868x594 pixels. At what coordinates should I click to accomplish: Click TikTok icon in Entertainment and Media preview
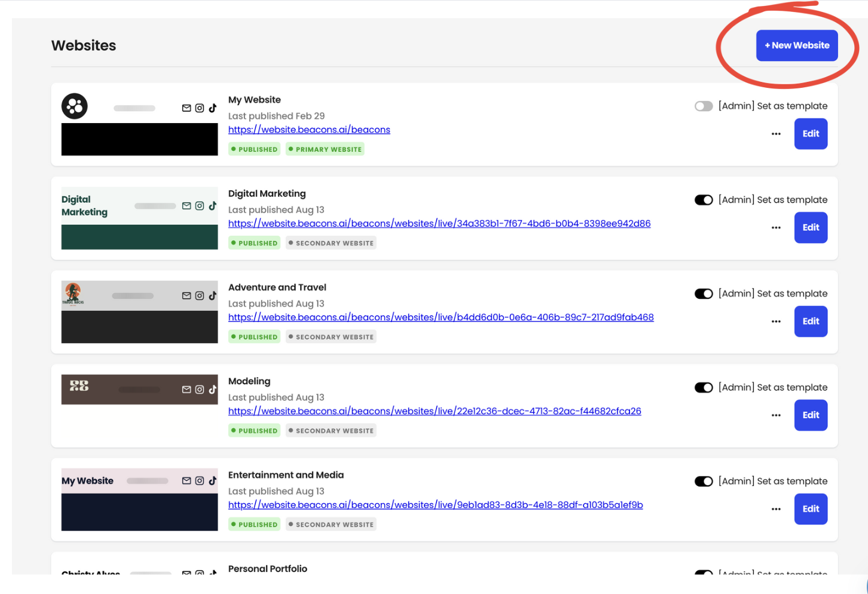(x=213, y=480)
